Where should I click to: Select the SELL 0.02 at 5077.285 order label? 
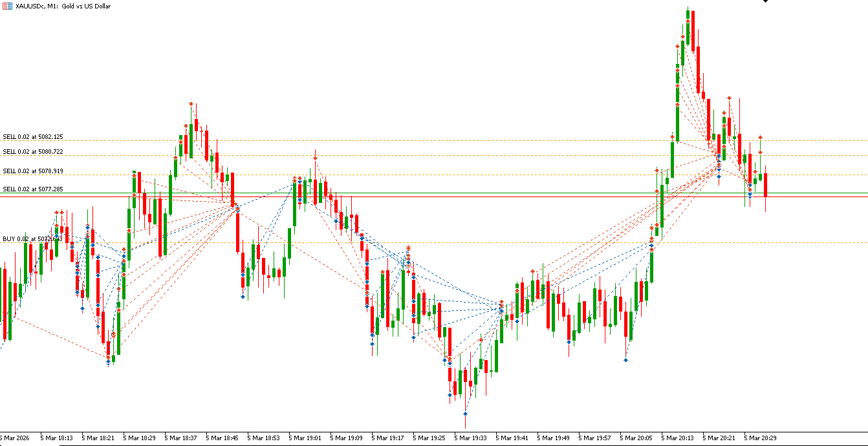point(33,189)
